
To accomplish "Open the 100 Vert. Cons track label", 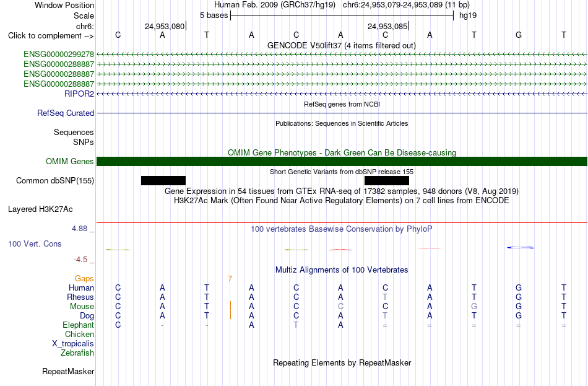I will pyautogui.click(x=35, y=243).
